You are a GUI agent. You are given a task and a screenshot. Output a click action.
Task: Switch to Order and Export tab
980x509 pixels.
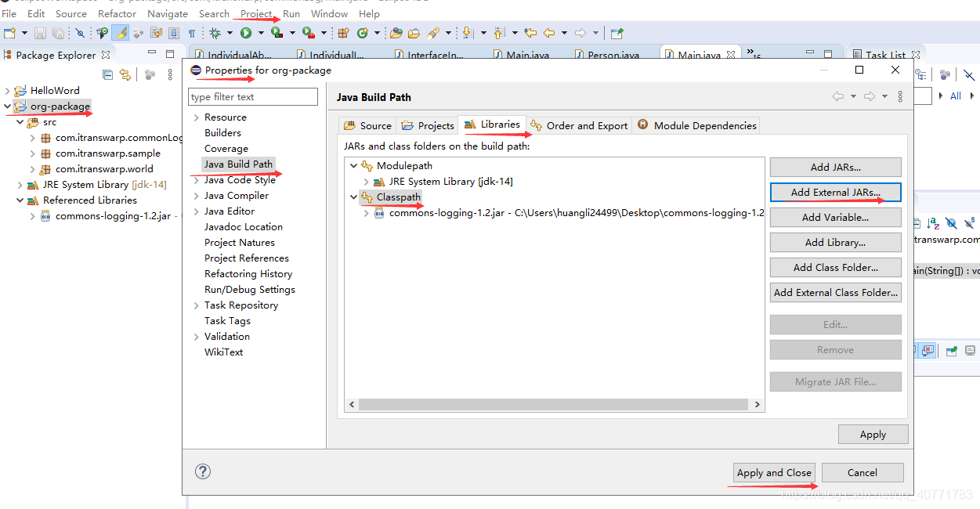point(580,125)
